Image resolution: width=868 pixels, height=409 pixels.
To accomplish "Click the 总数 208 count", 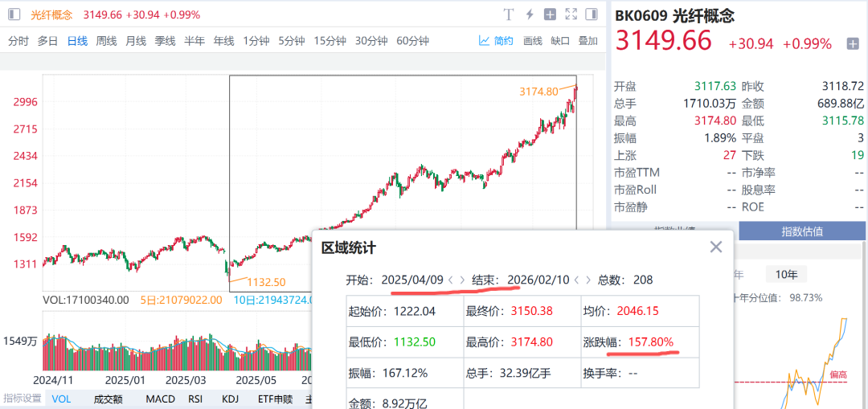I will point(625,280).
